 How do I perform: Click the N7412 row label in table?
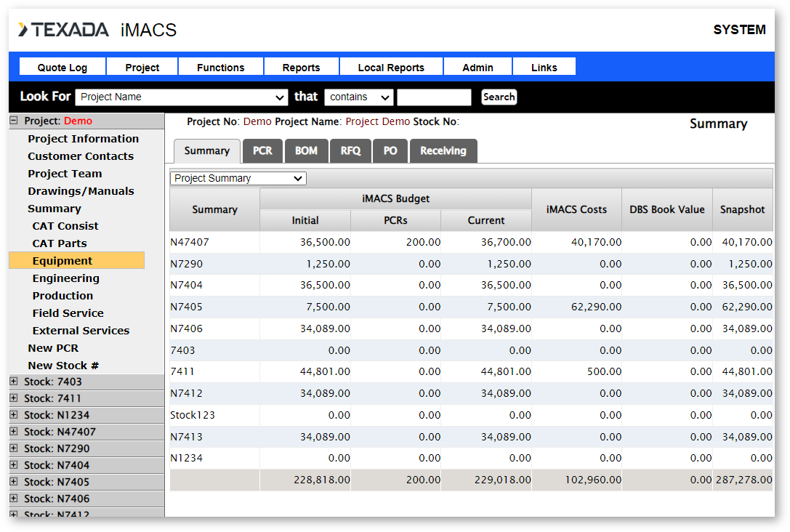click(186, 393)
